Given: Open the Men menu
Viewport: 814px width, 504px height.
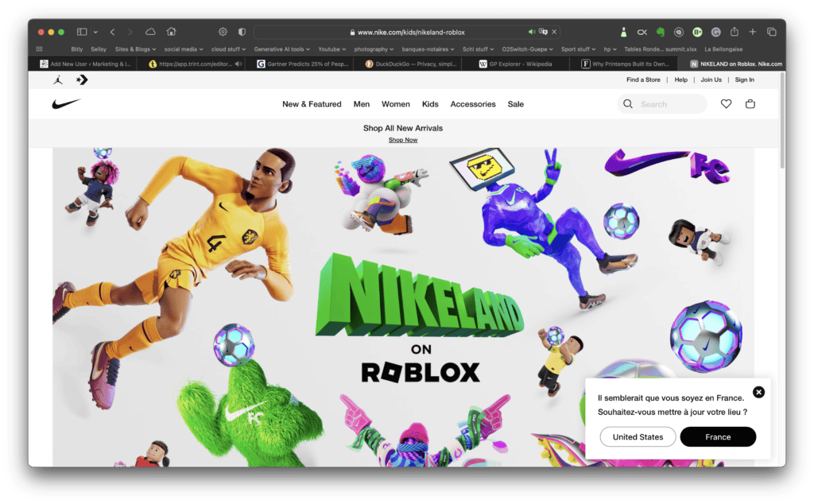Looking at the screenshot, I should pos(362,104).
